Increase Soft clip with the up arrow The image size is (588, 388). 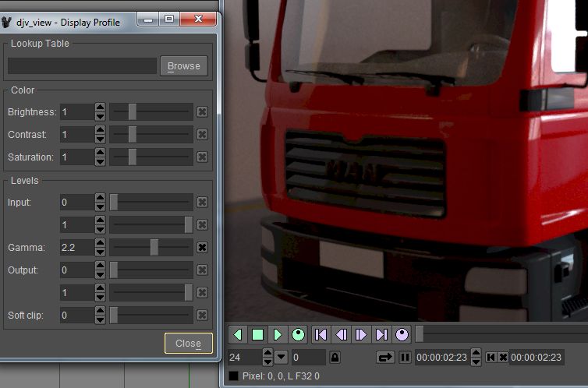coord(100,310)
